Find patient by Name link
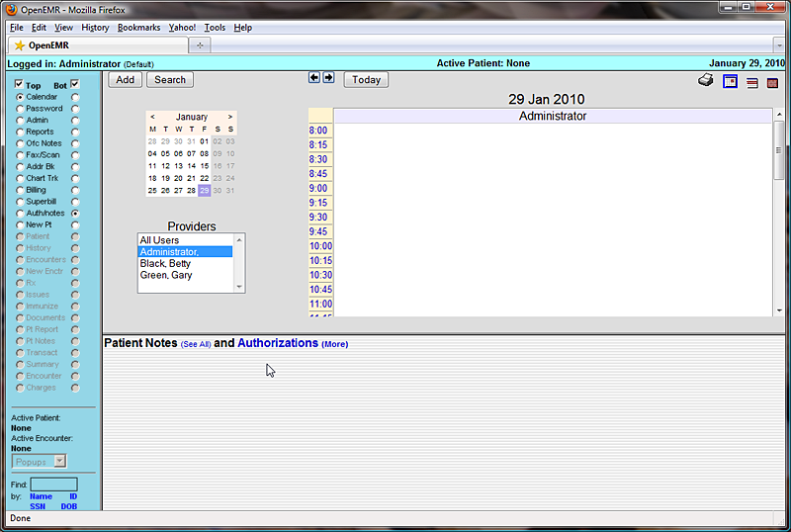This screenshot has height=532, width=791. tap(41, 496)
